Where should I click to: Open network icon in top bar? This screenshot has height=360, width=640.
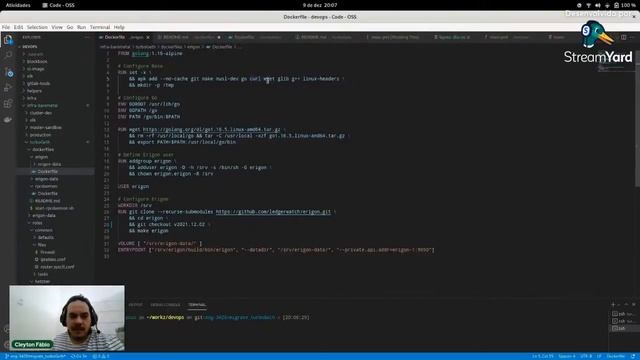point(588,5)
